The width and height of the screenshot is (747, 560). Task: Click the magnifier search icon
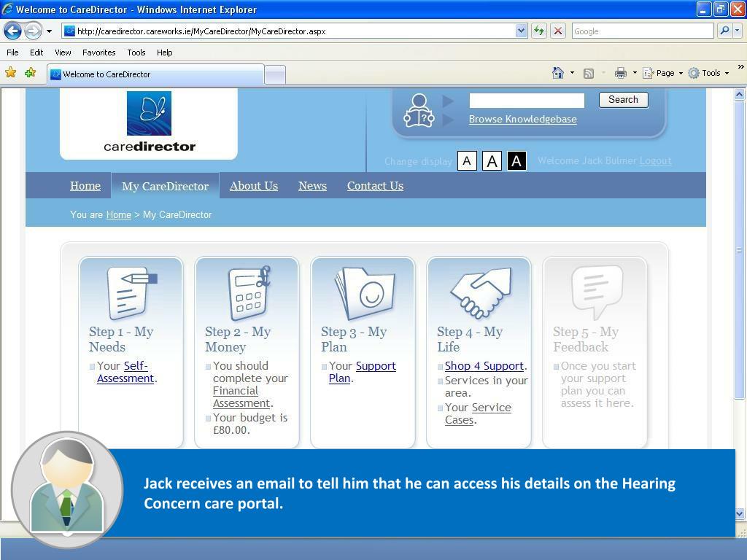[x=724, y=31]
